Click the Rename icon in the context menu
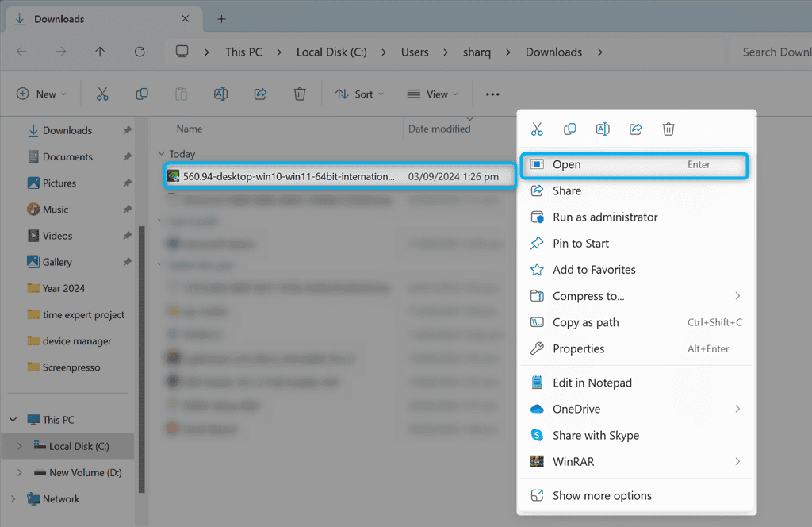The height and width of the screenshot is (527, 812). [603, 129]
